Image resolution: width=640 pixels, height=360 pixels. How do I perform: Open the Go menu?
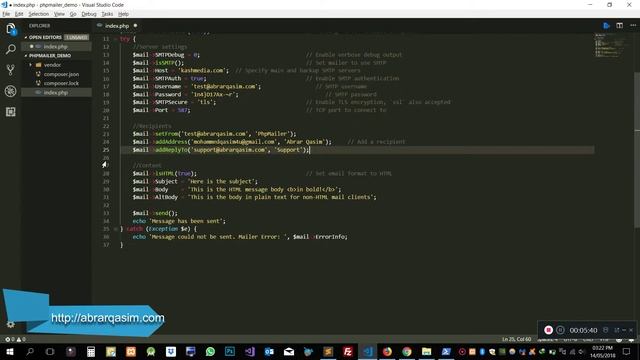tap(73, 14)
